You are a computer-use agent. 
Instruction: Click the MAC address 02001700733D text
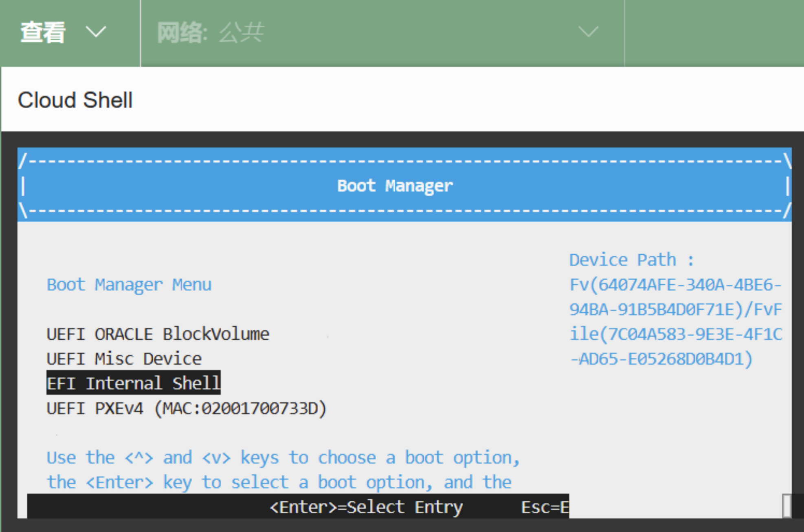pos(261,408)
